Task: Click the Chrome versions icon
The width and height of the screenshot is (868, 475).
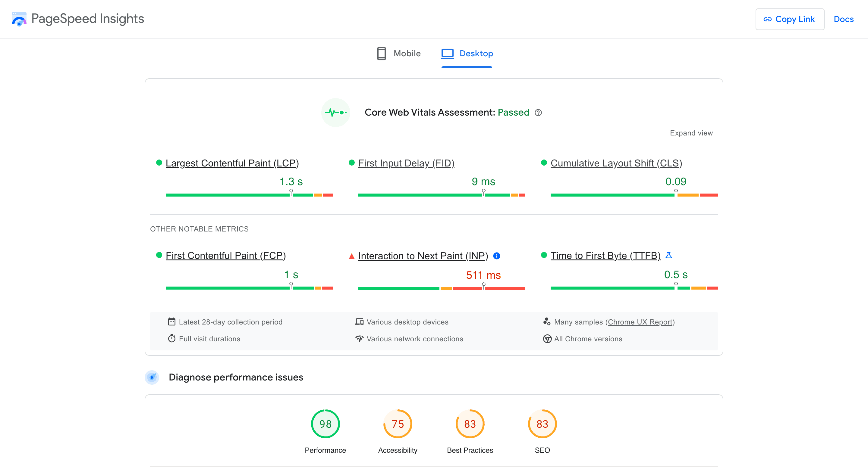Action: point(547,339)
